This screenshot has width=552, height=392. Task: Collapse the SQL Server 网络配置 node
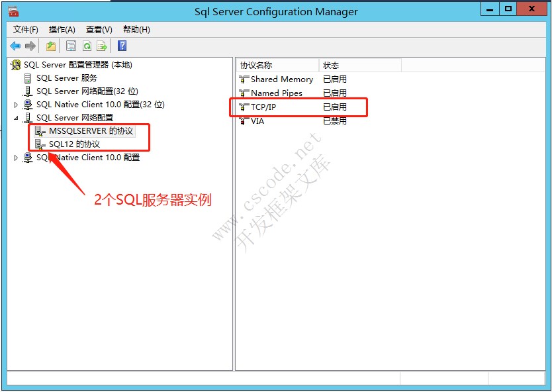coord(16,118)
